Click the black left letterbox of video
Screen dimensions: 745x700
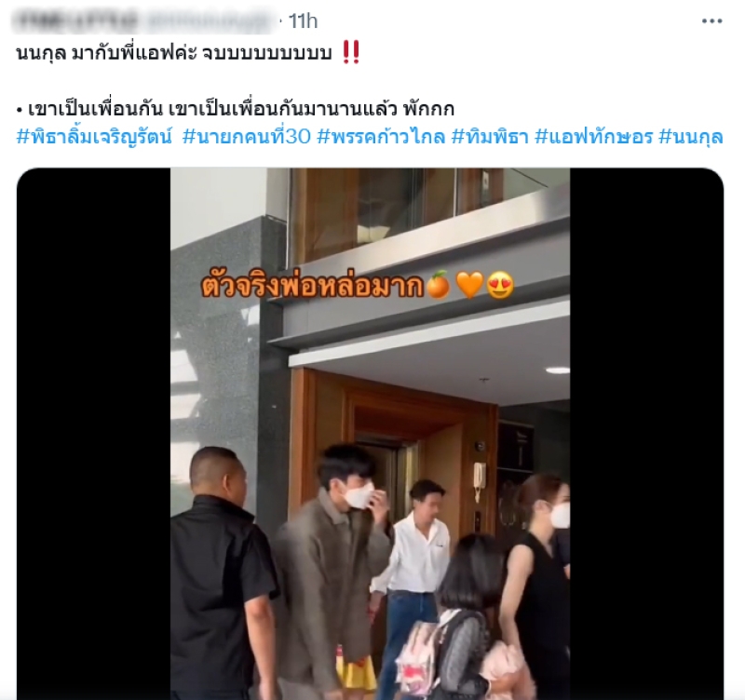(x=94, y=433)
